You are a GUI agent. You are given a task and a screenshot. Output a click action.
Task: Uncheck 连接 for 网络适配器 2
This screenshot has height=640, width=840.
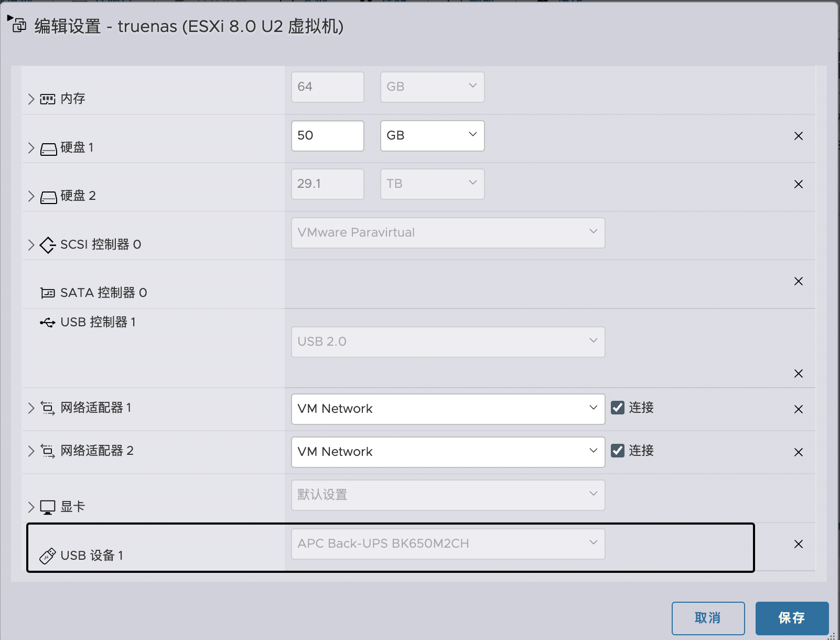tap(618, 451)
